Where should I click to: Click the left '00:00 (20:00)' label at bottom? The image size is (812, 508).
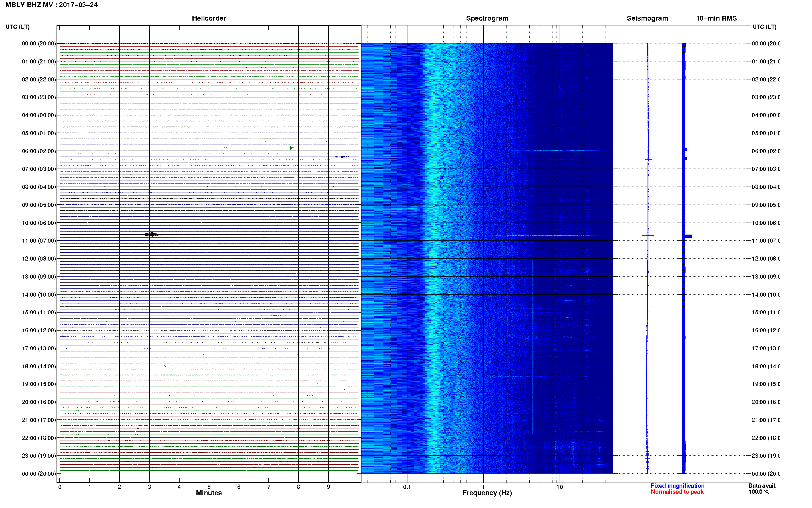click(39, 474)
